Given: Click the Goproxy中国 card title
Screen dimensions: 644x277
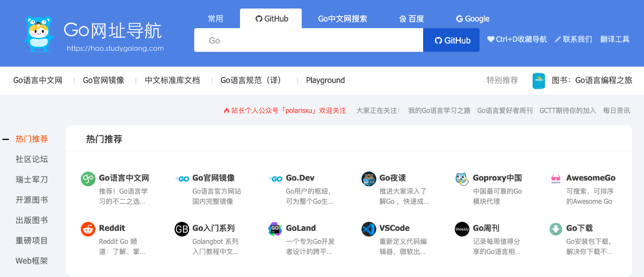Looking at the screenshot, I should click(x=497, y=178).
